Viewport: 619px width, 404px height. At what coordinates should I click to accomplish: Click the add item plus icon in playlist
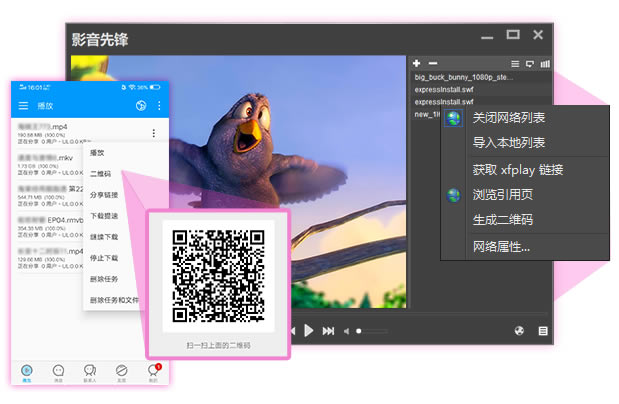(416, 63)
